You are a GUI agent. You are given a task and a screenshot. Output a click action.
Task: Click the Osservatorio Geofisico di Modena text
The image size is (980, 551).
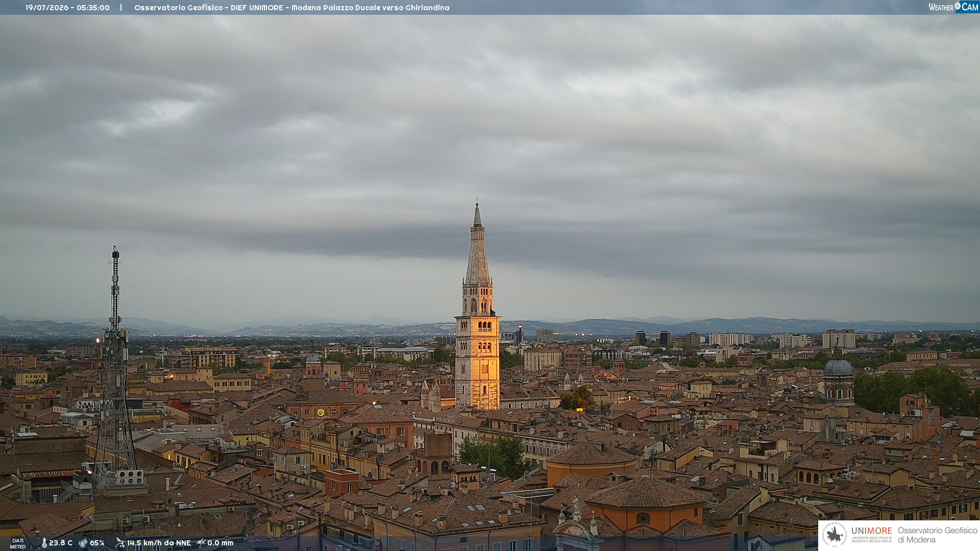(x=938, y=535)
